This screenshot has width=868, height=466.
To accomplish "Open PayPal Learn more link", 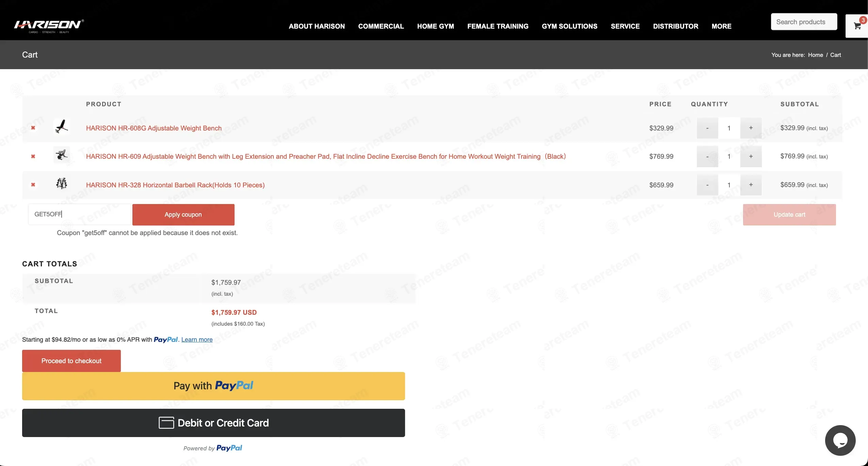I will pyautogui.click(x=197, y=340).
